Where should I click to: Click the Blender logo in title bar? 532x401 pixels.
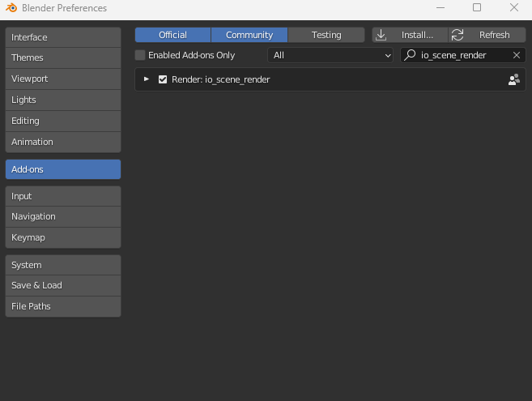pos(11,7)
